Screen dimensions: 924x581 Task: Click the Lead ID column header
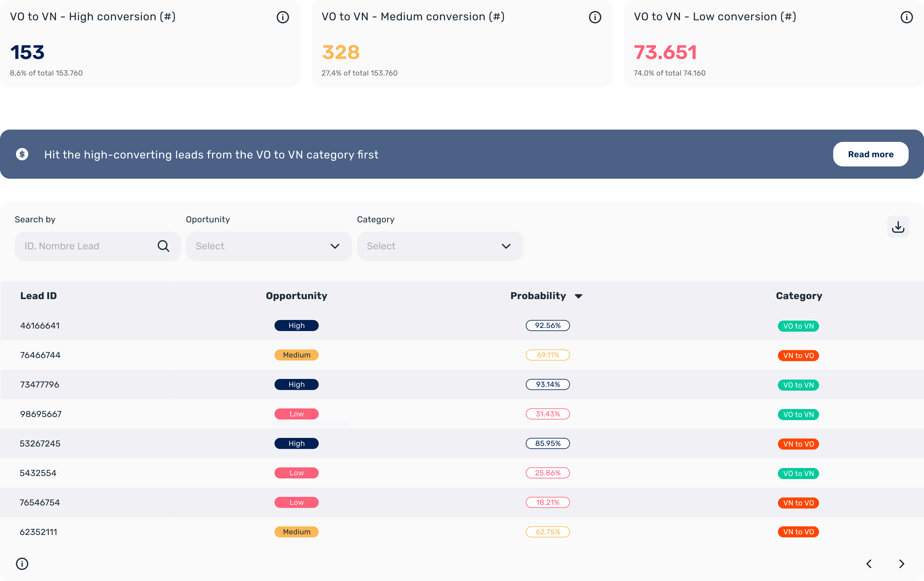coord(38,296)
